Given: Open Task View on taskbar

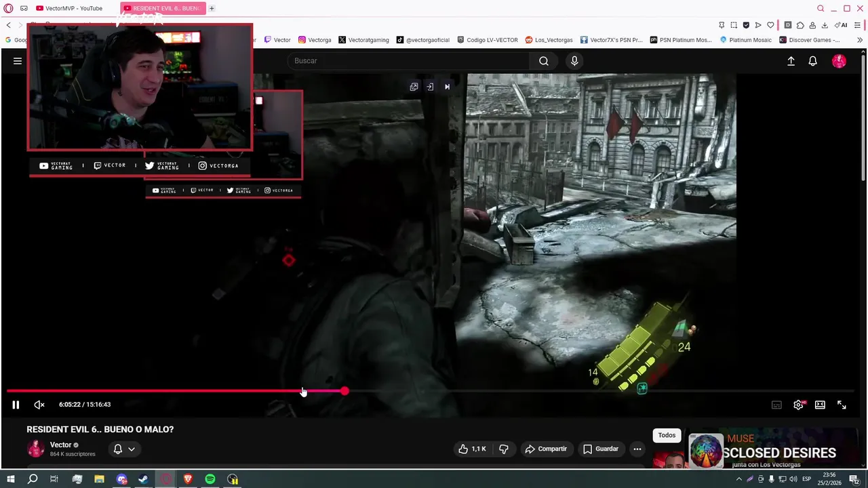Looking at the screenshot, I should tap(54, 479).
